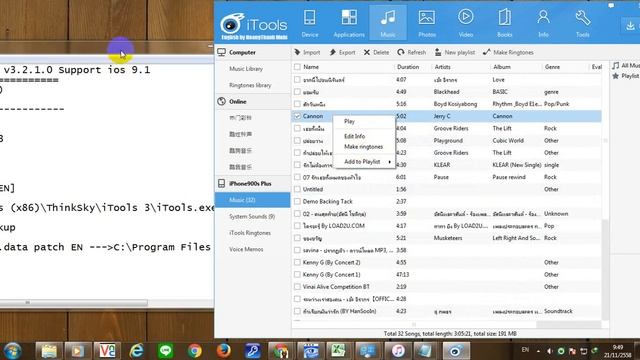
Task: Select the 'Demo Backing Tack' song row
Action: (x=447, y=202)
